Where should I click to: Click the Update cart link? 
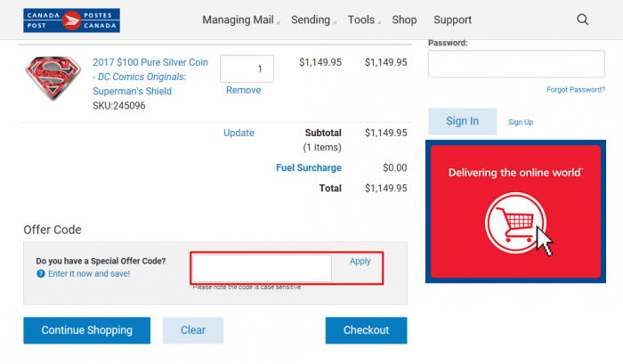(239, 133)
